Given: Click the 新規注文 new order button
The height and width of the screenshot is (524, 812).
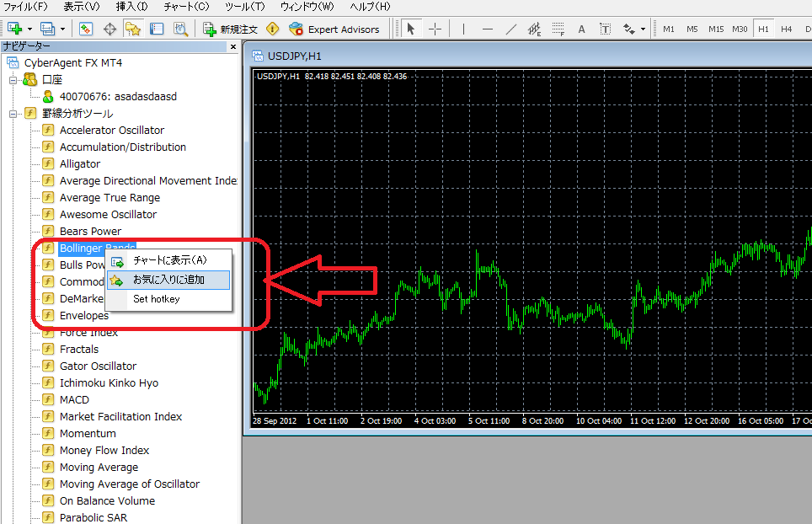Looking at the screenshot, I should 230,29.
